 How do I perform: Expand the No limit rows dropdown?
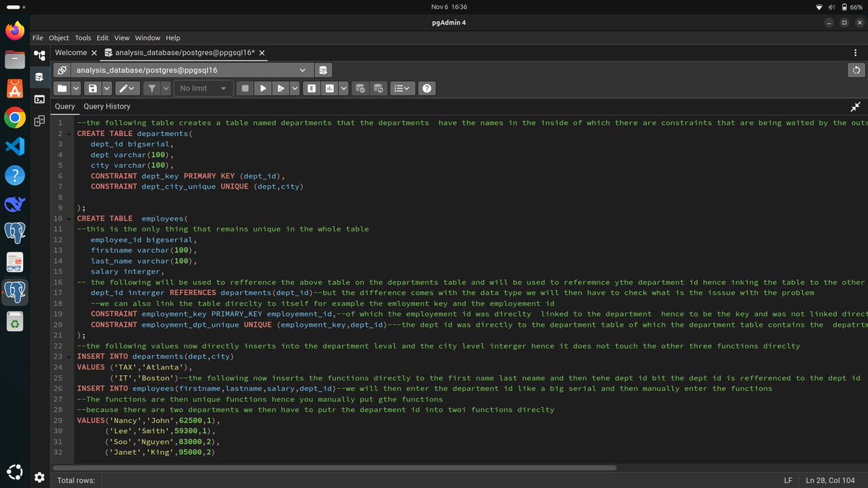203,87
